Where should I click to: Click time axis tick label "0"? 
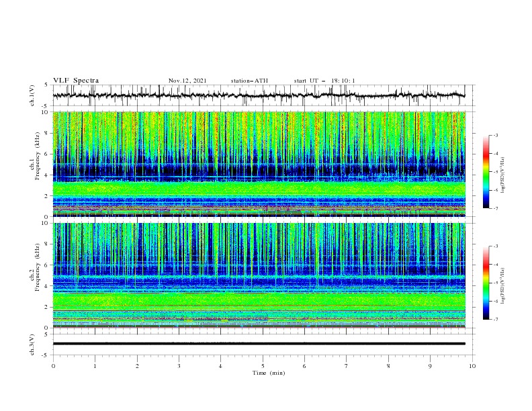[53, 366]
